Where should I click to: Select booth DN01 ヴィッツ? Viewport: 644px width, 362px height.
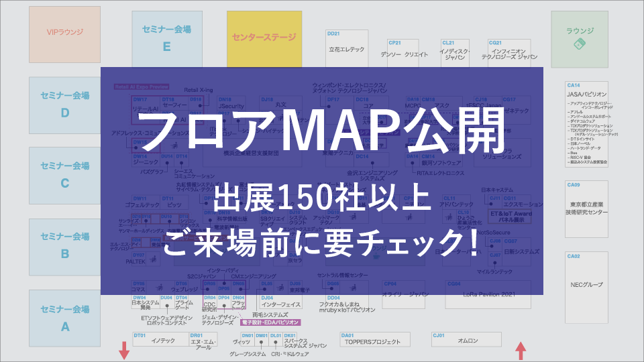(248, 339)
